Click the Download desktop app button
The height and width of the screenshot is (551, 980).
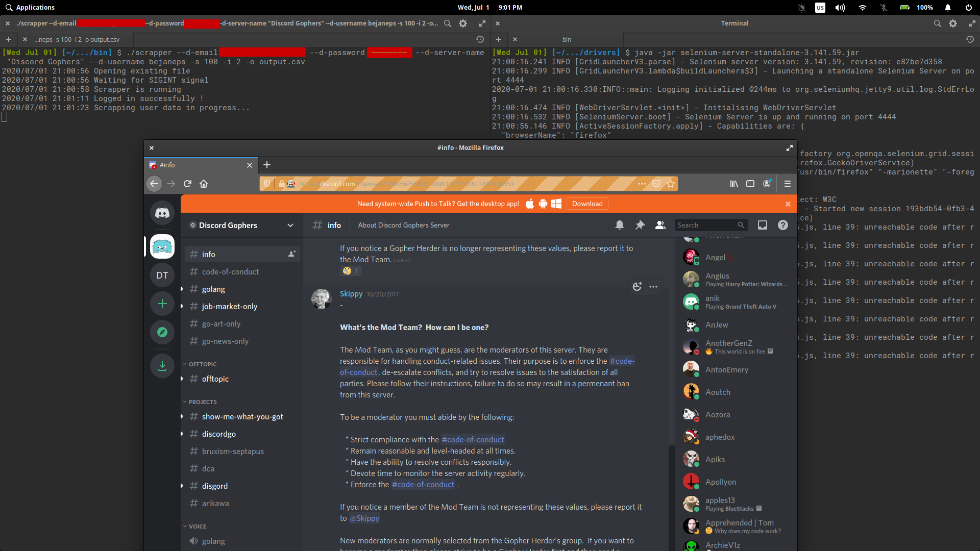pyautogui.click(x=586, y=203)
